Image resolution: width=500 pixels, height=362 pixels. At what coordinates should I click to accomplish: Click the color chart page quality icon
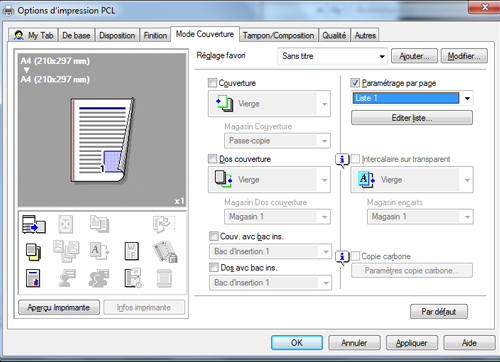point(33,278)
